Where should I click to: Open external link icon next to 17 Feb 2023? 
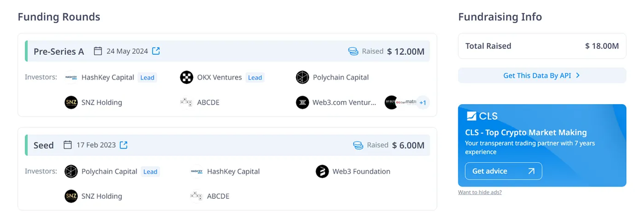124,145
